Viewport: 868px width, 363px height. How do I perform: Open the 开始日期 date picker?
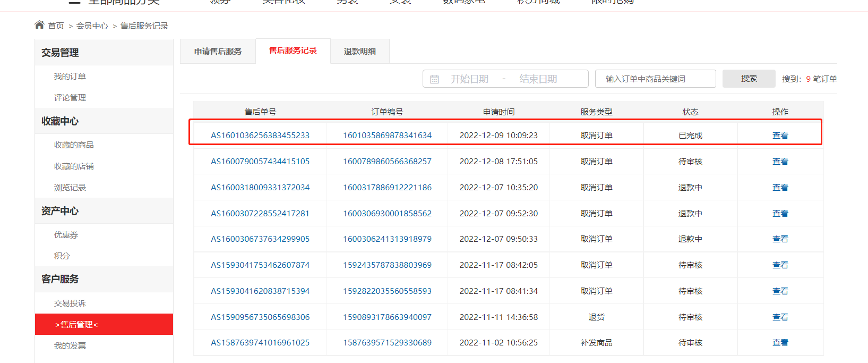[x=469, y=79]
